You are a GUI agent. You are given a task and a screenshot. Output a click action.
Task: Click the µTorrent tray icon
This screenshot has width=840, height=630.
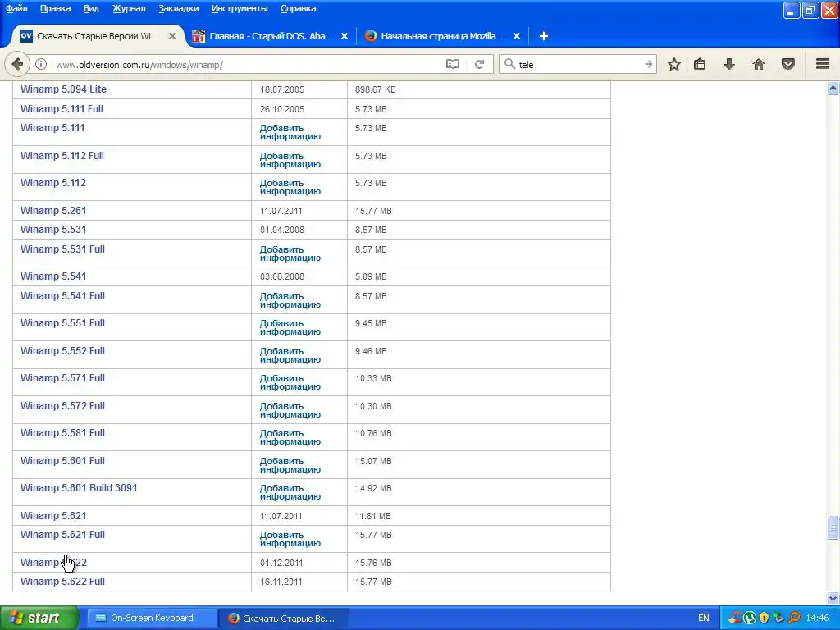750,618
